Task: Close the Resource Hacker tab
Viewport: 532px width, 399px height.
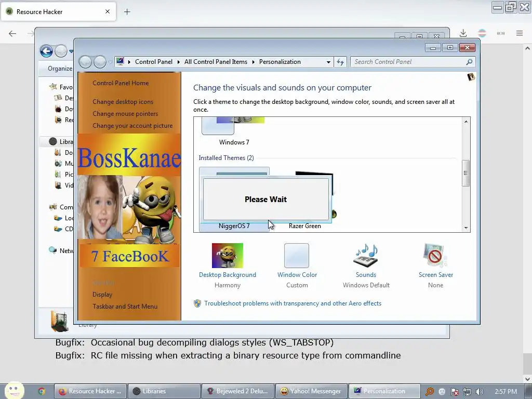Action: pyautogui.click(x=108, y=11)
